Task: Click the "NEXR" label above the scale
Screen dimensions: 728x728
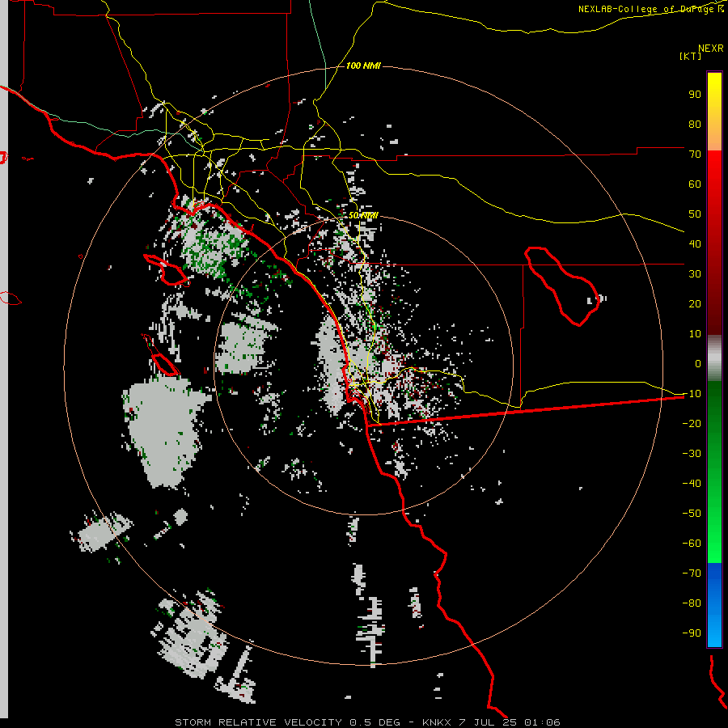Action: tap(710, 49)
